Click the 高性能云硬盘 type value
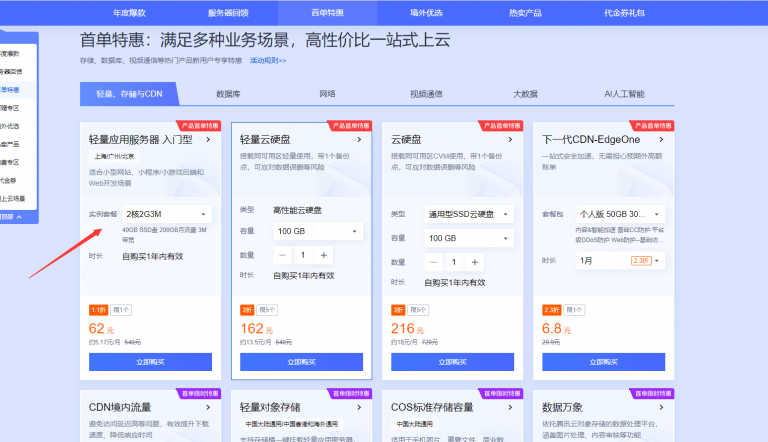 [x=297, y=210]
